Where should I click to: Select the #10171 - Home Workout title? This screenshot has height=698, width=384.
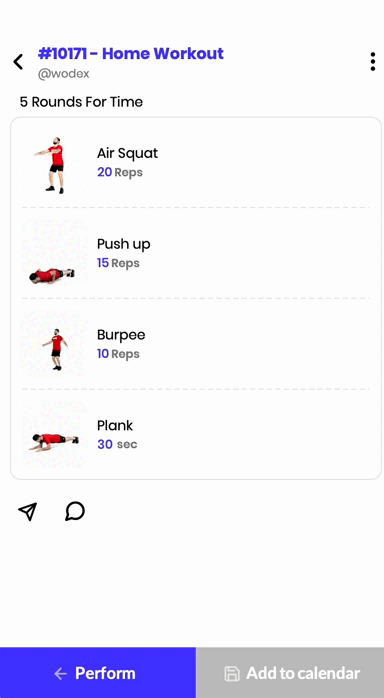(131, 53)
